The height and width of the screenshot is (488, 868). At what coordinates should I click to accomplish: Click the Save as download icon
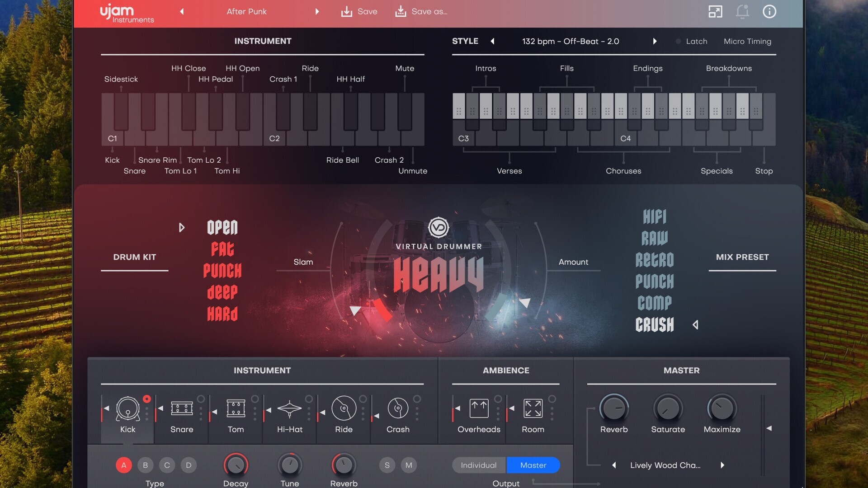[x=401, y=11]
